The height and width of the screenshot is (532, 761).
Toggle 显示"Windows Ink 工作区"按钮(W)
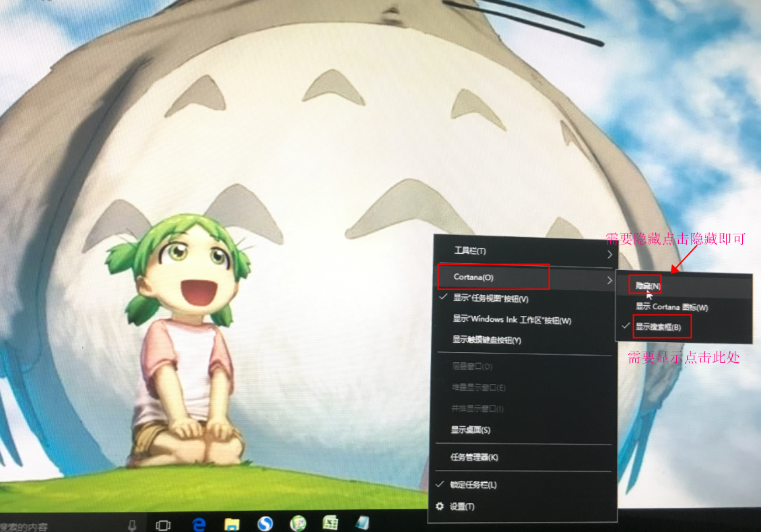(x=525, y=320)
